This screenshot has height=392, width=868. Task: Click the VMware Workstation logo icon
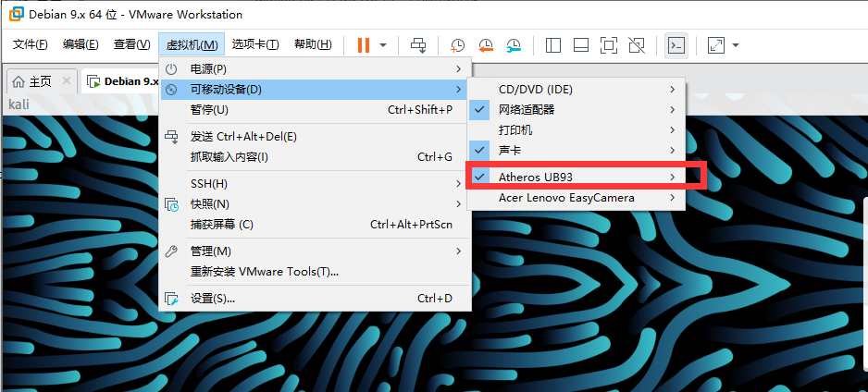click(x=16, y=15)
